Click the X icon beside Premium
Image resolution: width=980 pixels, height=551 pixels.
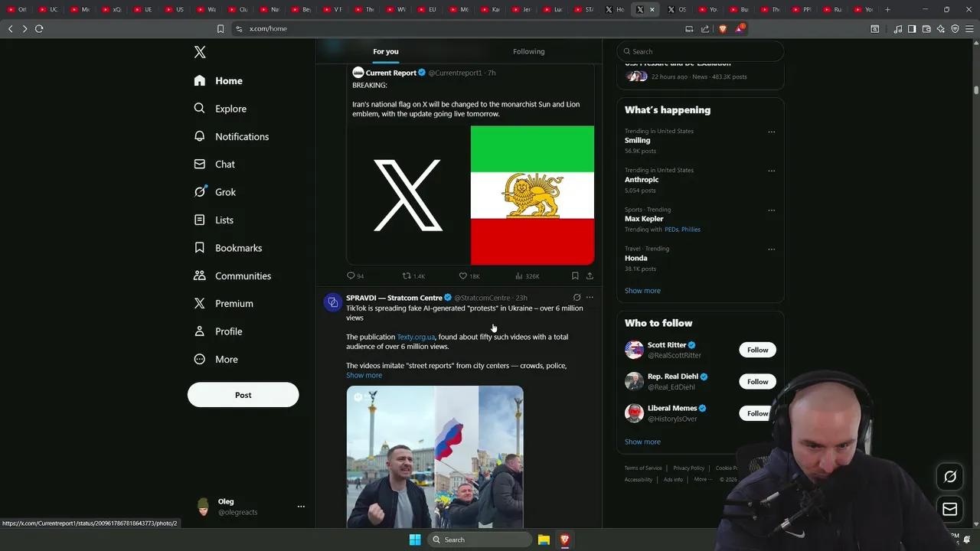point(200,303)
